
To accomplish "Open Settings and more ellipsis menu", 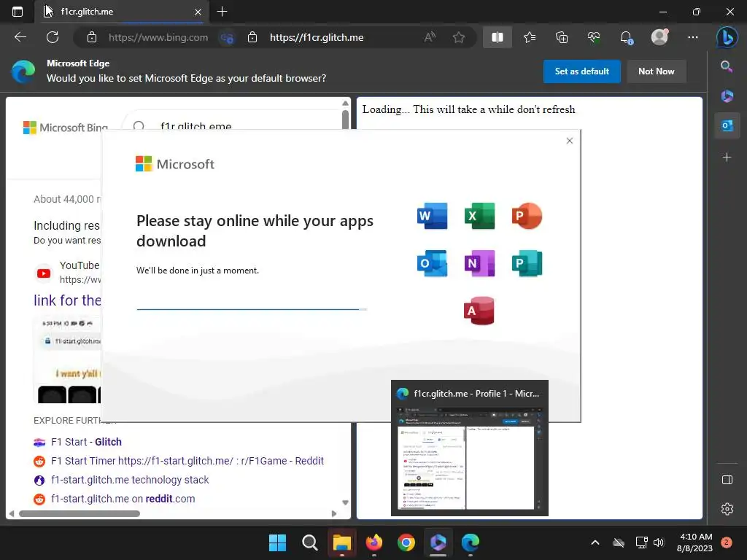I will coord(693,37).
